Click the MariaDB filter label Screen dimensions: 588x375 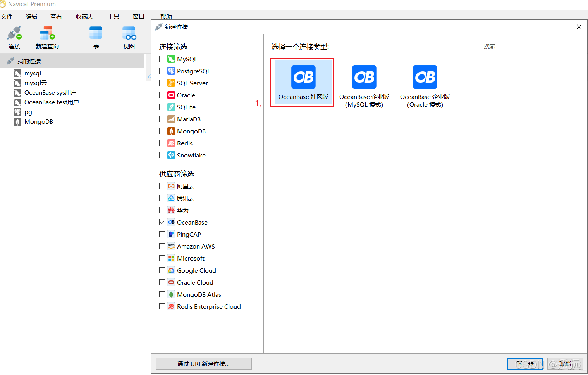coord(189,119)
